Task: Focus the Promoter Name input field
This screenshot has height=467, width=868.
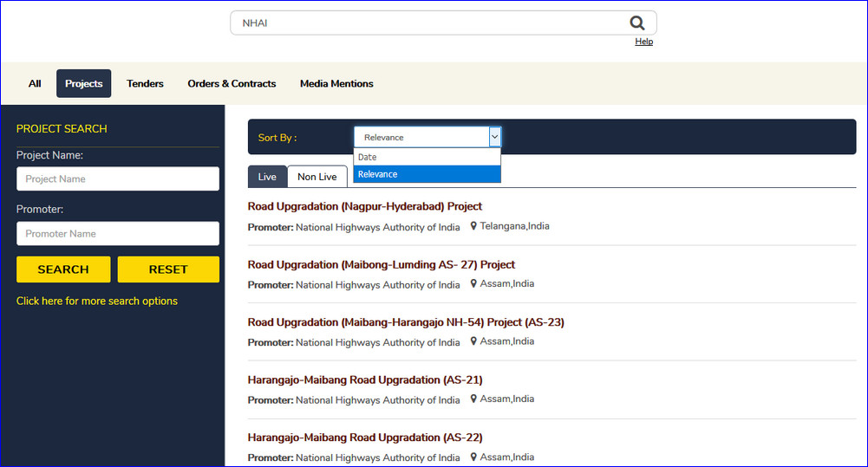Action: [117, 234]
